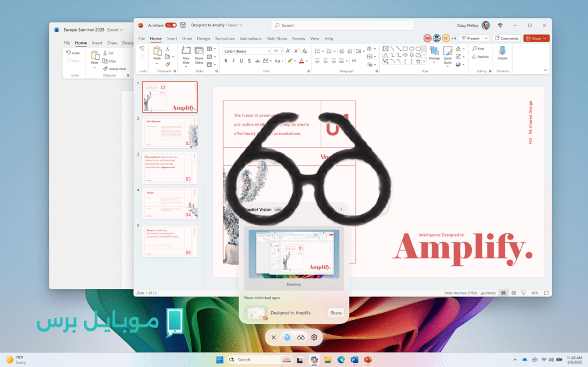The image size is (588, 367).
Task: Click the PowerPoint Search box
Action: click(x=343, y=25)
